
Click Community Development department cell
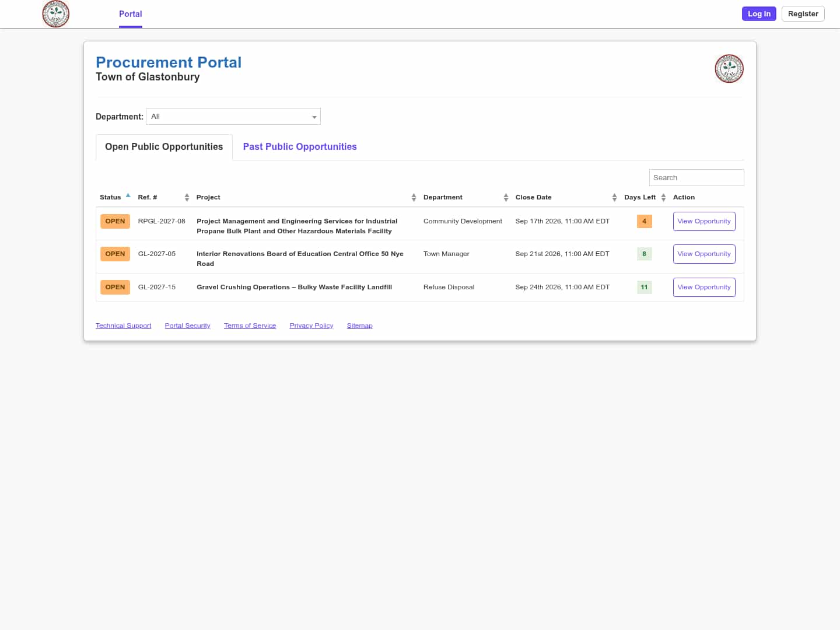pos(463,221)
